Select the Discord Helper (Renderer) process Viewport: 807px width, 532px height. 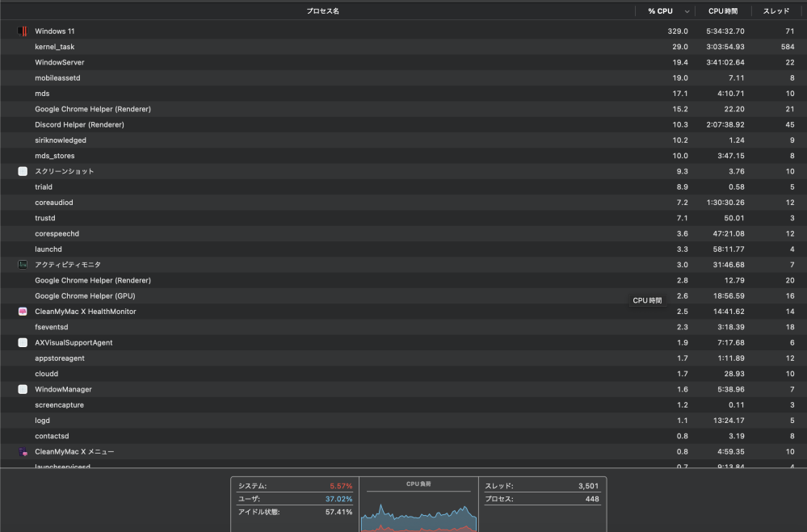coord(79,124)
